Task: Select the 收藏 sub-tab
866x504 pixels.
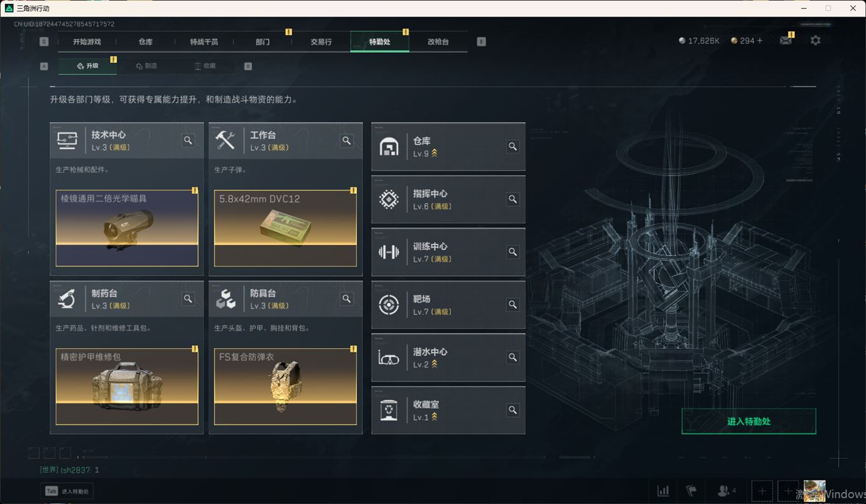Action: pyautogui.click(x=205, y=66)
